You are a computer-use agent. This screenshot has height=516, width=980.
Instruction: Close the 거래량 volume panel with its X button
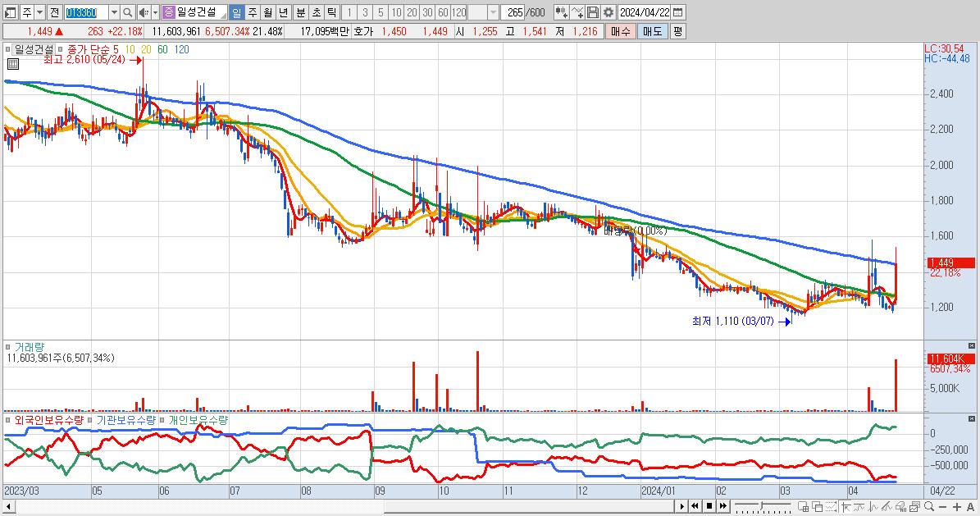(971, 346)
